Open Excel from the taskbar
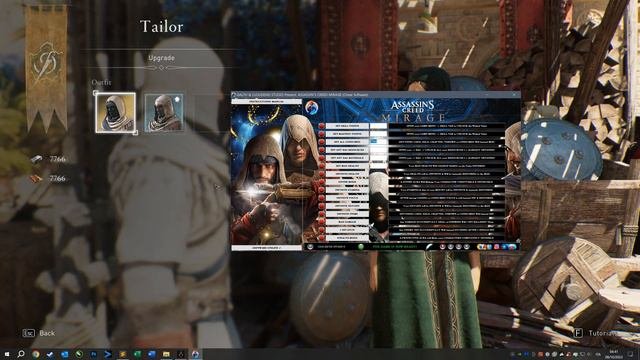The image size is (640, 360). pos(137,354)
